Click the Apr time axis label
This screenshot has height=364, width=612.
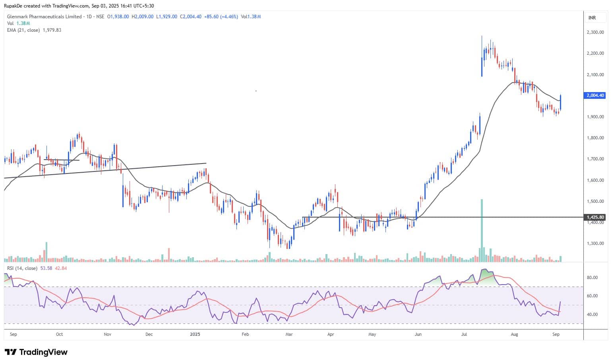330,334
